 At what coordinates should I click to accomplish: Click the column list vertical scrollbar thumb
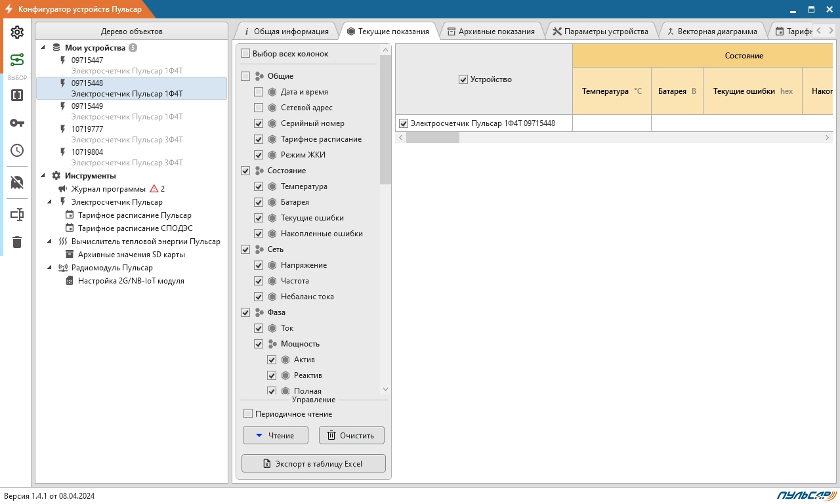(x=385, y=119)
